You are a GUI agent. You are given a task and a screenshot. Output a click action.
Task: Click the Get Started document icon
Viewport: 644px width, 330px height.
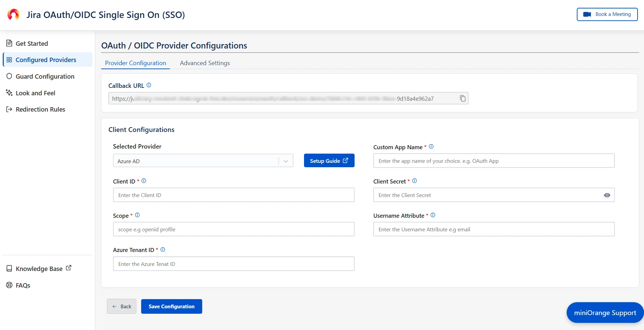(9, 43)
